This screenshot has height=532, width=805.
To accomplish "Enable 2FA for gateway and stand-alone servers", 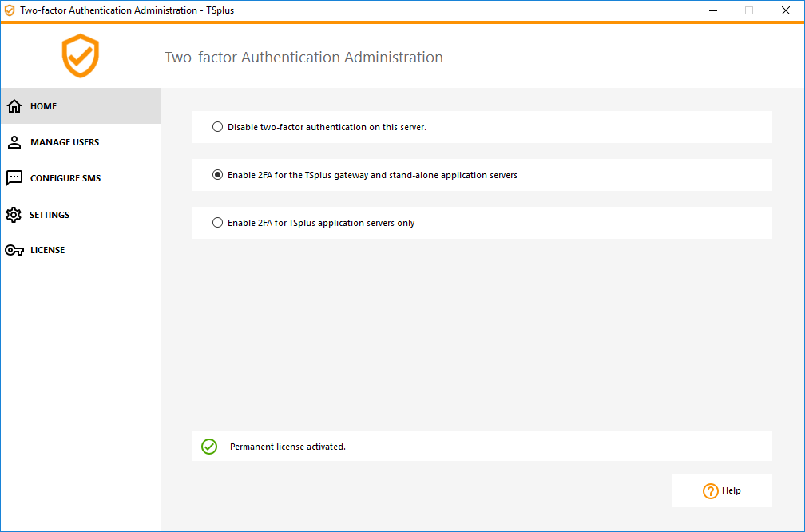I will coord(217,174).
